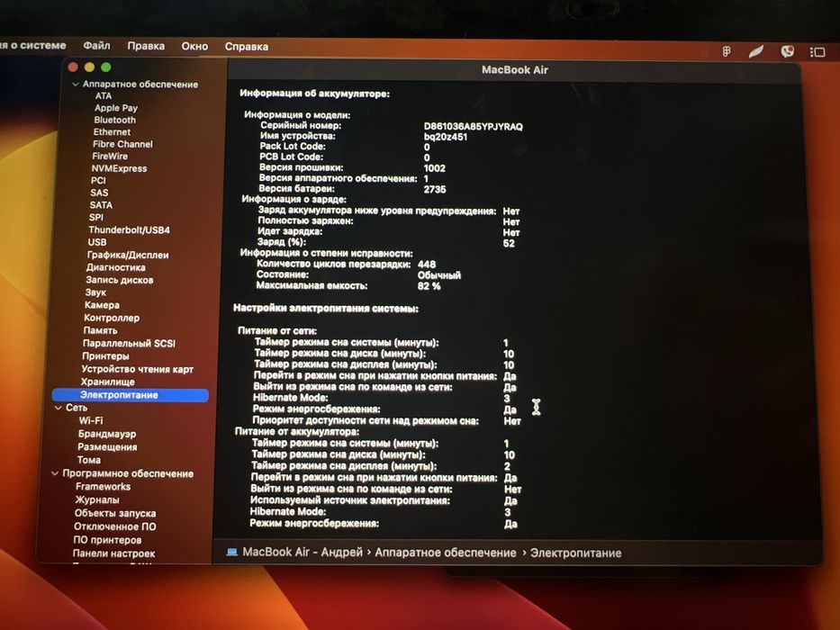
Task: Click MacBook Air - Андрей in path bar
Action: point(303,553)
